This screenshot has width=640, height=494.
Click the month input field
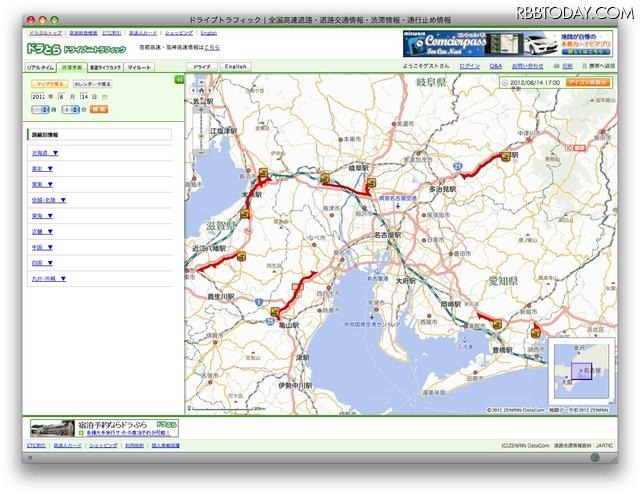click(61, 97)
